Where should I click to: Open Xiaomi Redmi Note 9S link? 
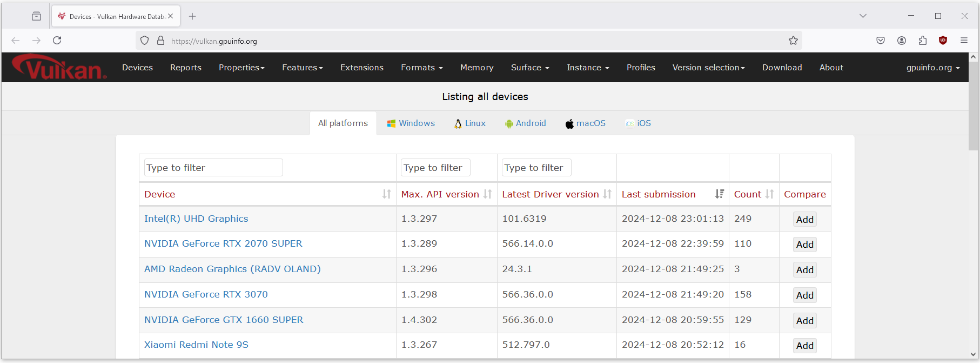(x=196, y=345)
